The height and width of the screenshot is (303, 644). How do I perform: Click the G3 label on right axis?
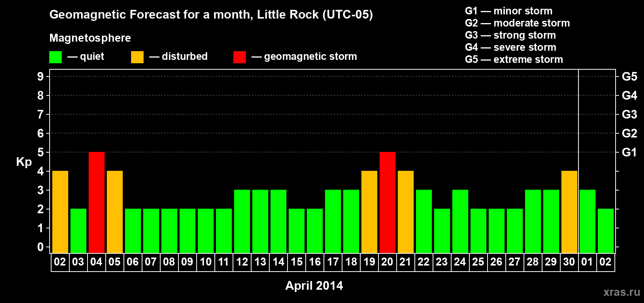tap(630, 114)
